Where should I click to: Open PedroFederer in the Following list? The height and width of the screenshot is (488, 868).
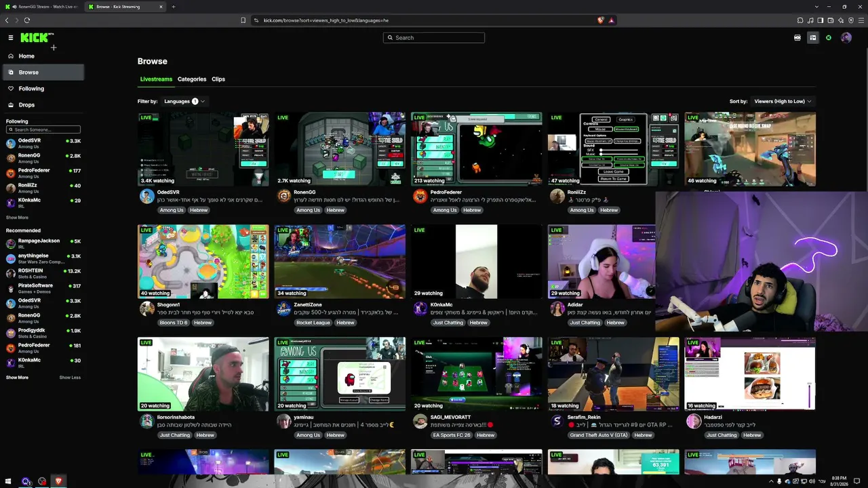(43, 173)
